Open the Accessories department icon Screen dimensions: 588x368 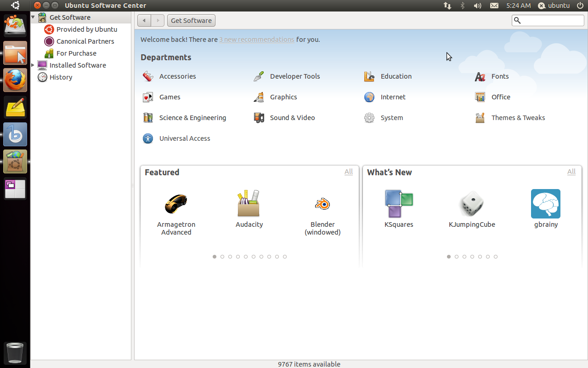[148, 76]
